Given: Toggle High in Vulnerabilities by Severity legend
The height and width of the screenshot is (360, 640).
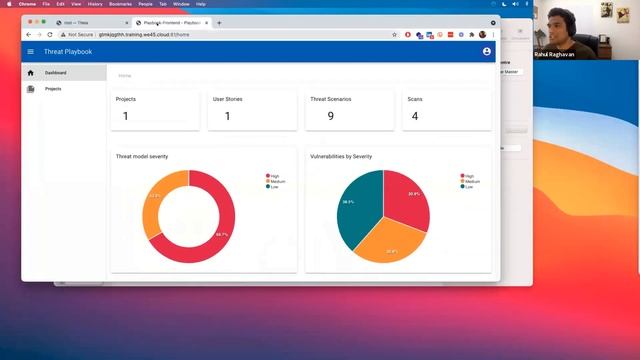Looking at the screenshot, I should [467, 176].
